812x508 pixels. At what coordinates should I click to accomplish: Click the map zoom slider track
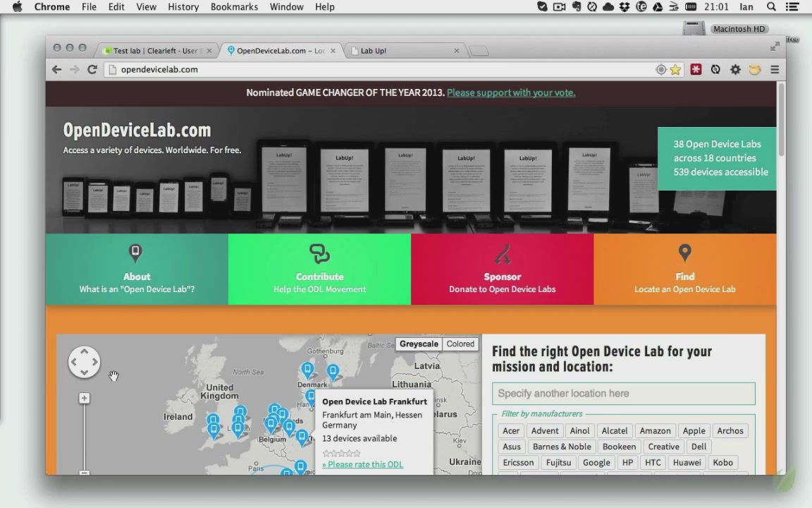[84, 437]
